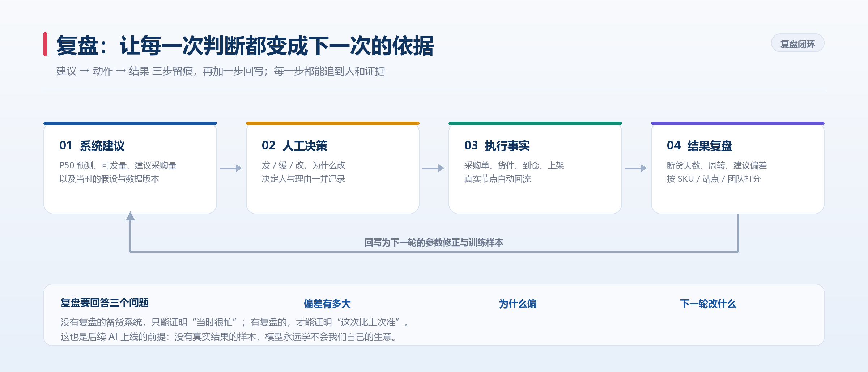Click the text P50 预测、可发量、建议采购量
The height and width of the screenshot is (372, 868).
point(118,165)
